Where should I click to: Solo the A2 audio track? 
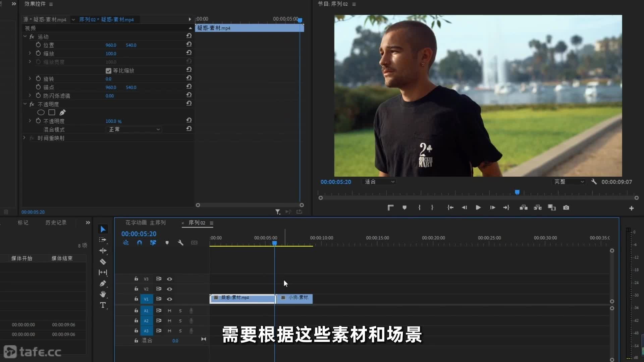(x=180, y=321)
